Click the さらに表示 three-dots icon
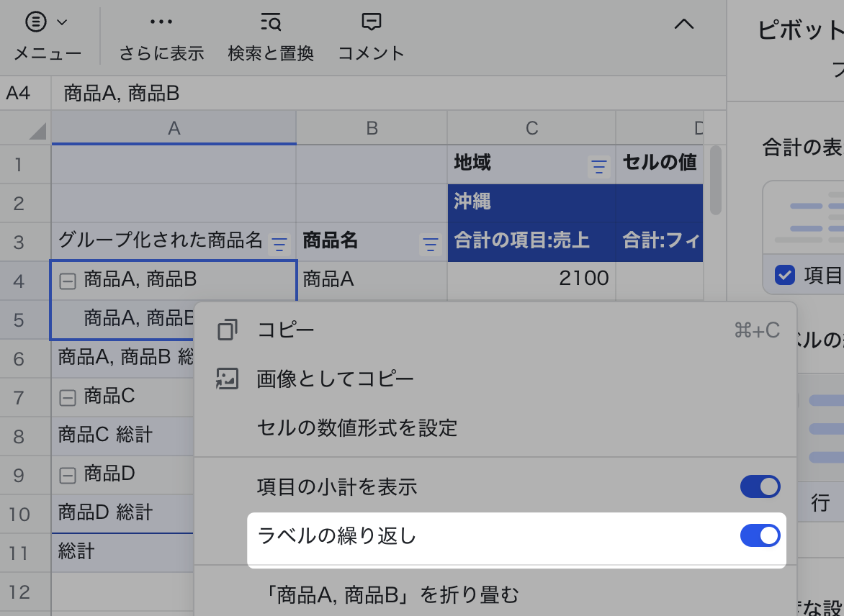Image resolution: width=844 pixels, height=616 pixels. [x=161, y=23]
